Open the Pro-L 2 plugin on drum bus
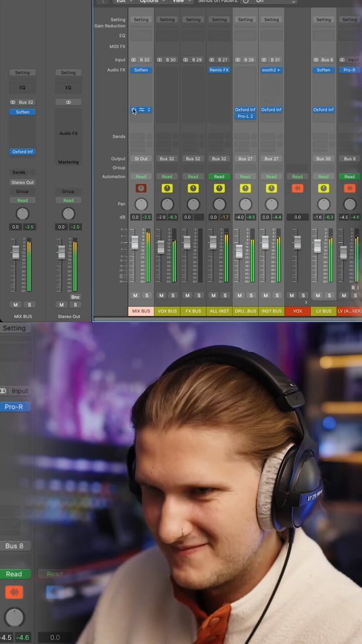Screen dimensions: 362x644 point(245,116)
